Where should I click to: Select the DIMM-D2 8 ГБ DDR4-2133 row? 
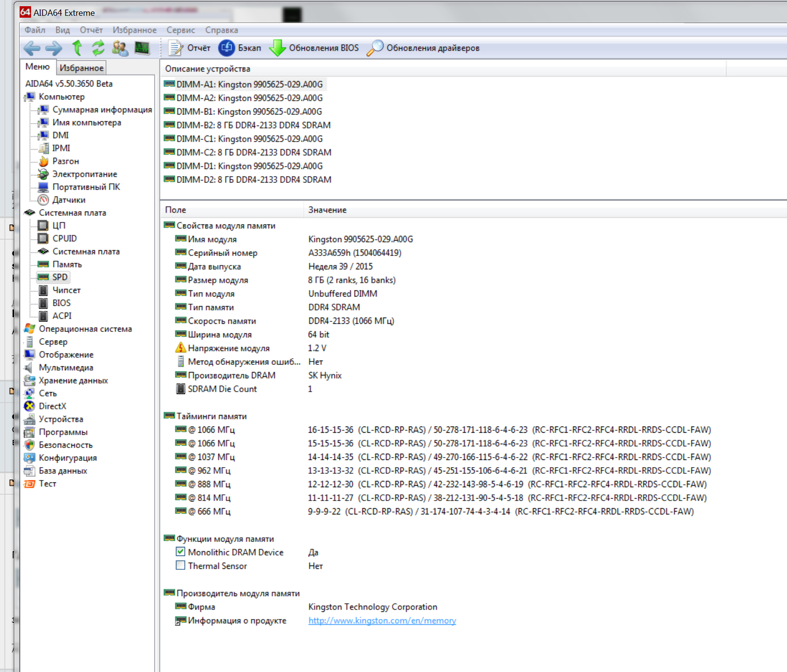(248, 180)
